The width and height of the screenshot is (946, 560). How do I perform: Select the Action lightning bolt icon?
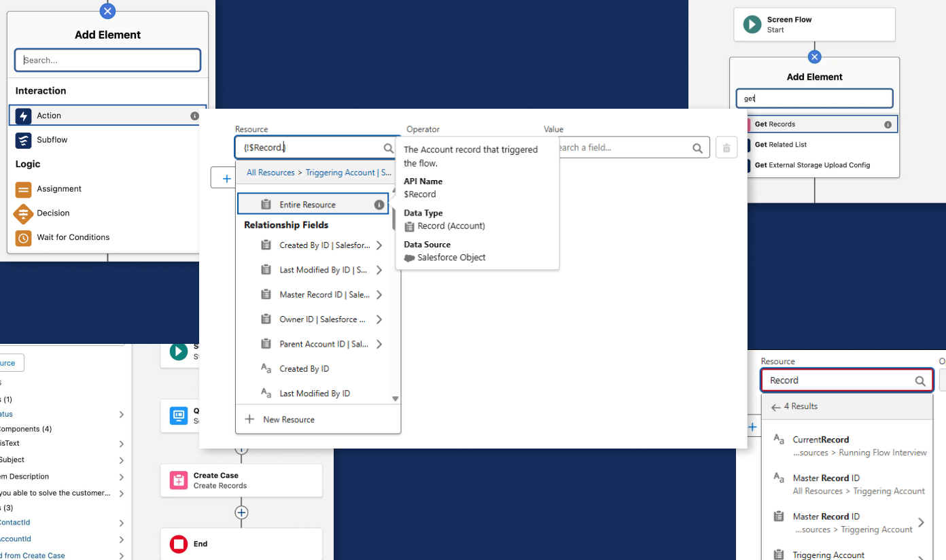tap(23, 116)
